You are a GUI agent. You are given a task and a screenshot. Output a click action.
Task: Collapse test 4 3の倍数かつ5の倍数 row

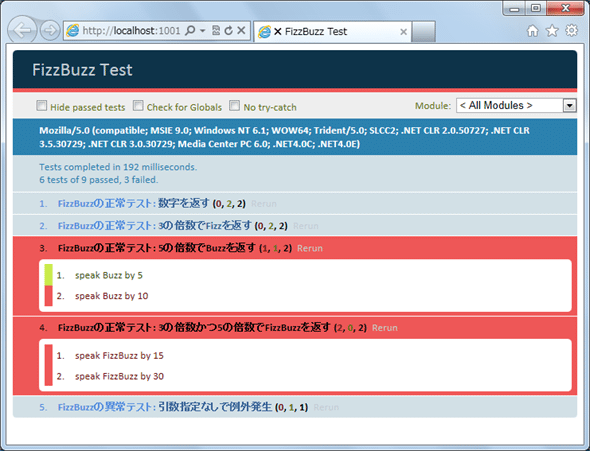pos(295,327)
